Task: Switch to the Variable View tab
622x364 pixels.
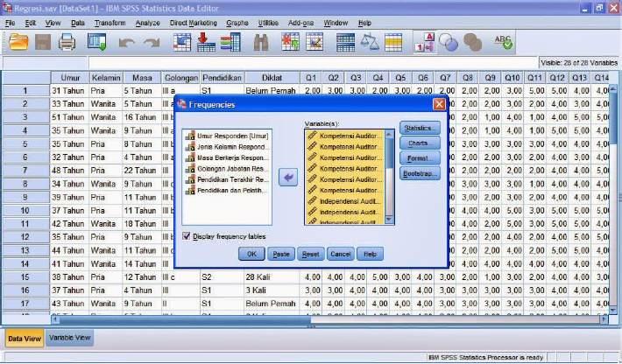Action: [69, 337]
